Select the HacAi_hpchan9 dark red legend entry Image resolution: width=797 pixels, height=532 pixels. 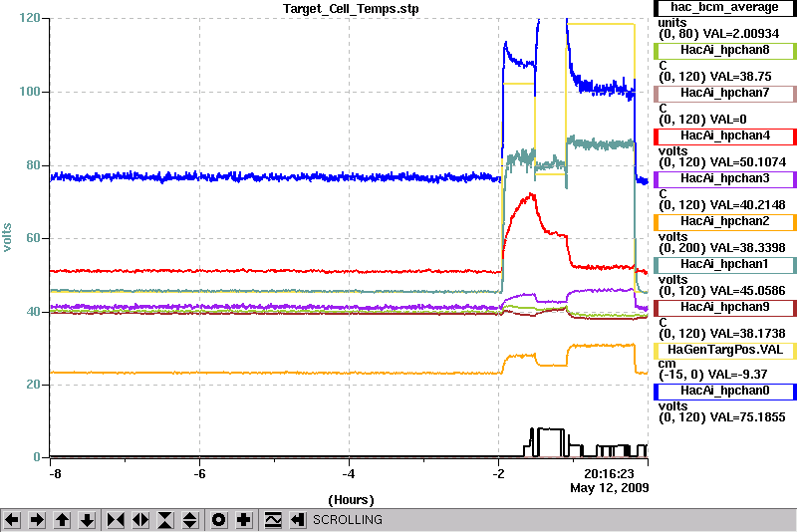click(724, 308)
